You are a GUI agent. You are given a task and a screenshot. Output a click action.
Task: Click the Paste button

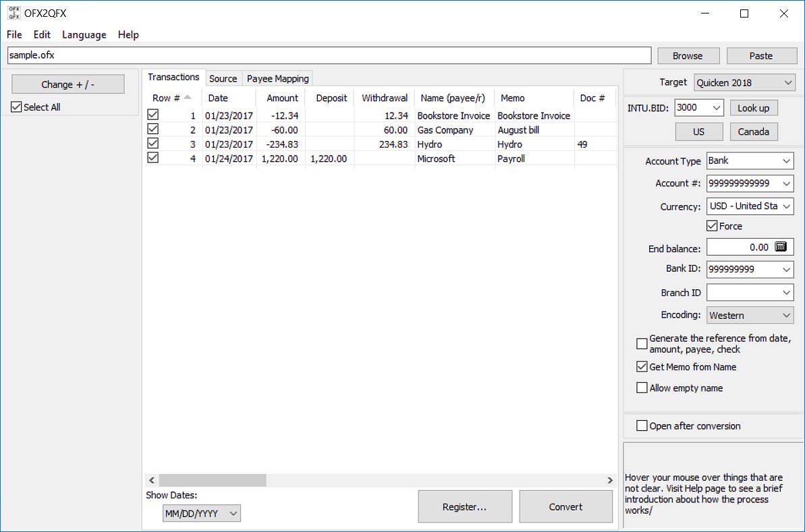coord(761,55)
